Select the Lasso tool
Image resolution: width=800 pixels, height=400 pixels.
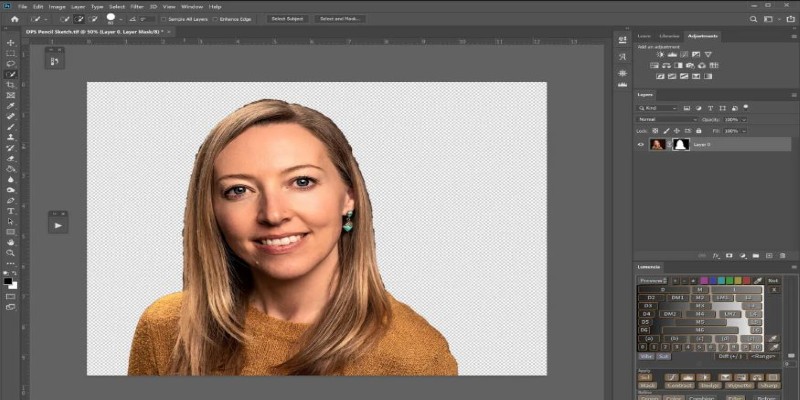10,63
